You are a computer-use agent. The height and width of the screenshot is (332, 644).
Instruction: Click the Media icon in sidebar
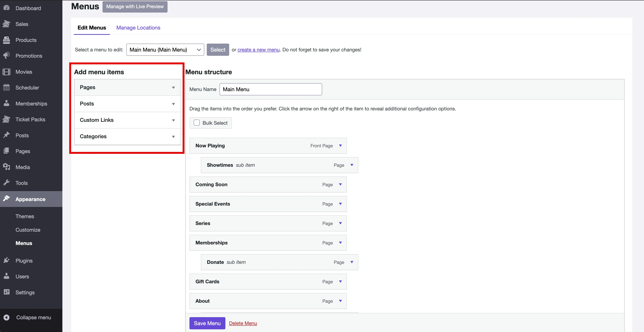coord(6,167)
